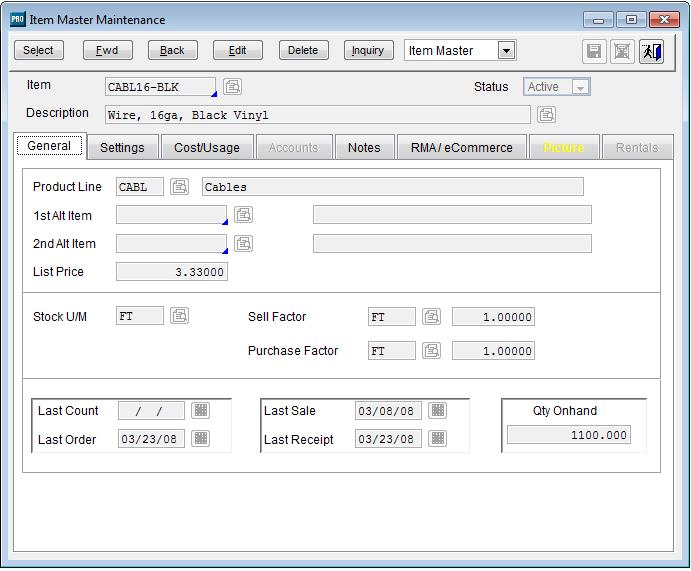Click the Item field CABL16-BLK
This screenshot has width=691, height=571.
[160, 87]
